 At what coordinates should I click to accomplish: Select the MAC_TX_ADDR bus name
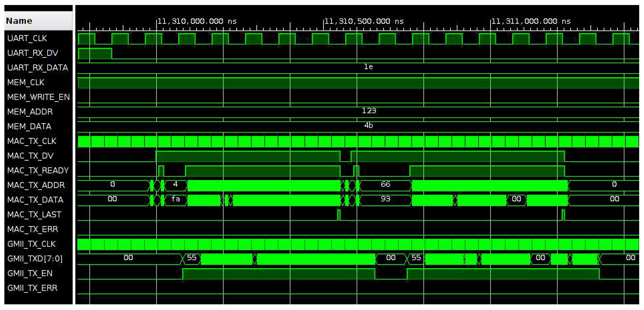[x=36, y=185]
